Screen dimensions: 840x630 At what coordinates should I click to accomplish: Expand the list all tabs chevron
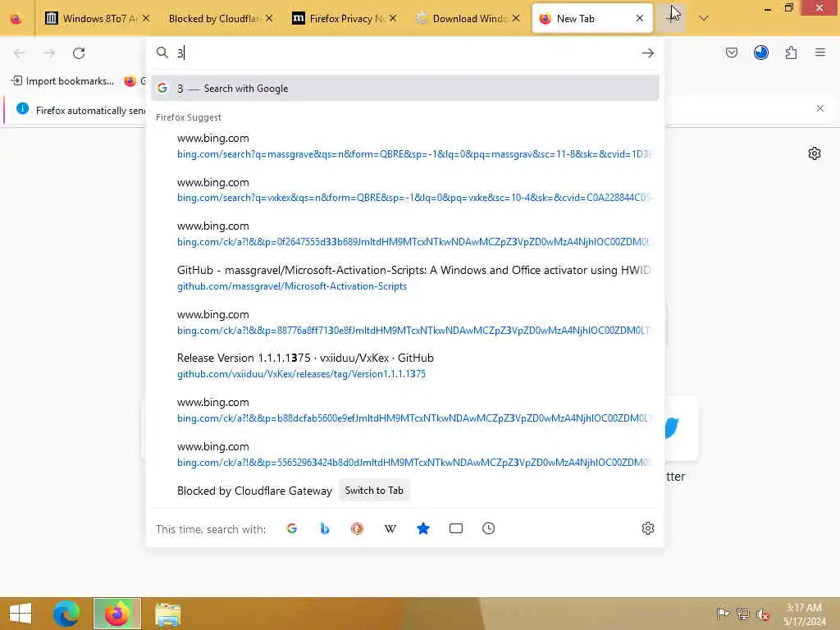coord(704,18)
